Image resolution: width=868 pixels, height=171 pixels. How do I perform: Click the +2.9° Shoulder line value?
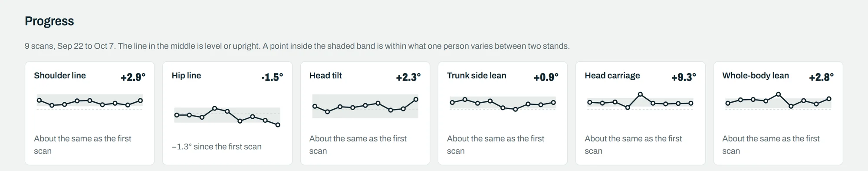[x=133, y=77]
